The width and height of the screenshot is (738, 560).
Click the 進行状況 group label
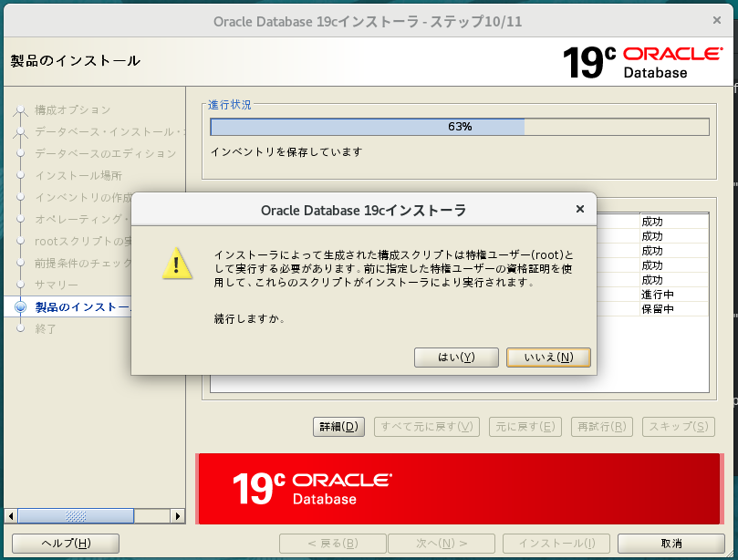tap(230, 105)
